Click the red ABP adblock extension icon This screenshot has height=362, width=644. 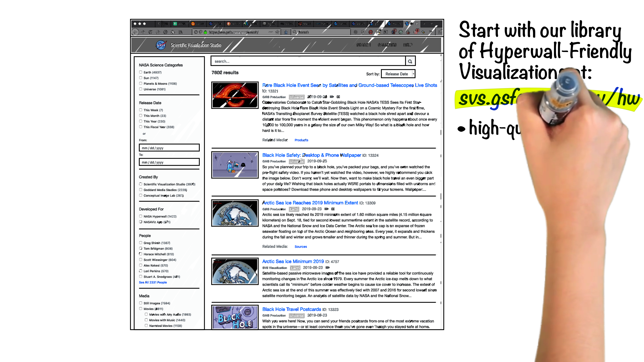[x=370, y=32]
